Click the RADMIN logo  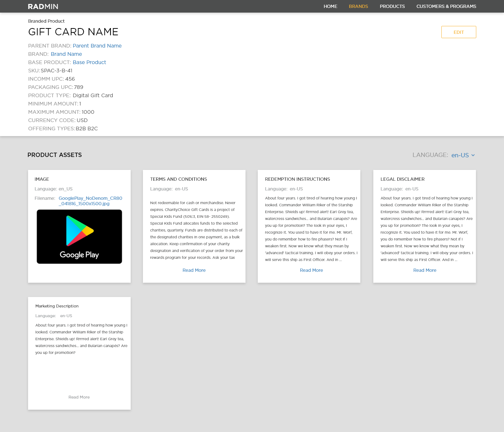coord(43,6)
